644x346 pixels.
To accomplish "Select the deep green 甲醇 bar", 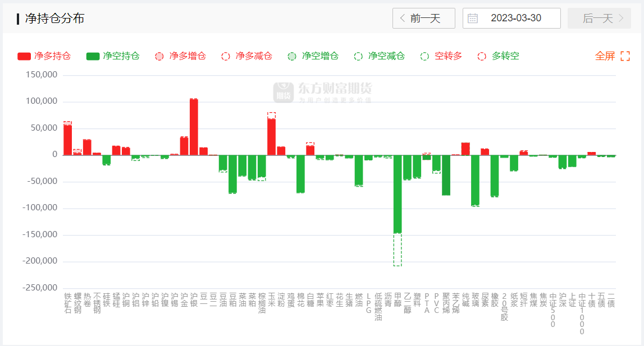I will [x=398, y=194].
